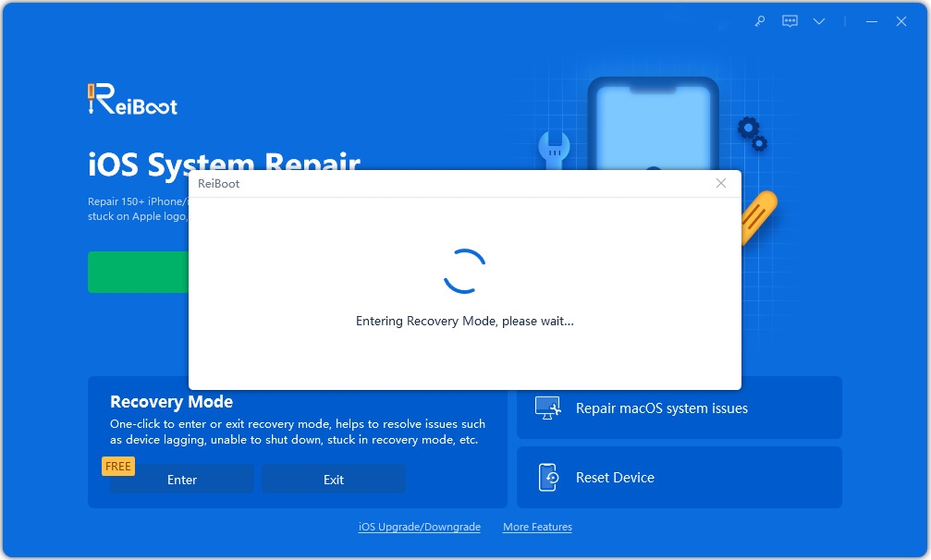Viewport: 931px width, 560px height.
Task: Select the Repair macOS system issues card
Action: pos(680,407)
